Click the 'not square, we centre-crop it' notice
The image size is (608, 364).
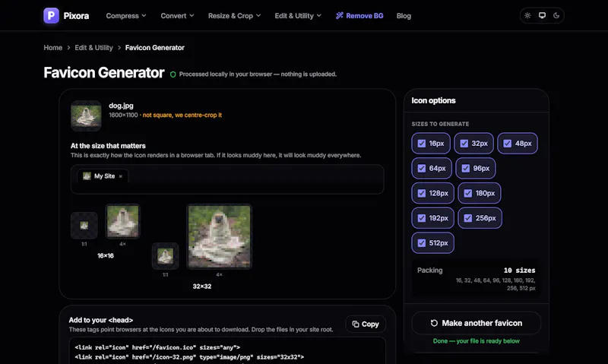(182, 116)
